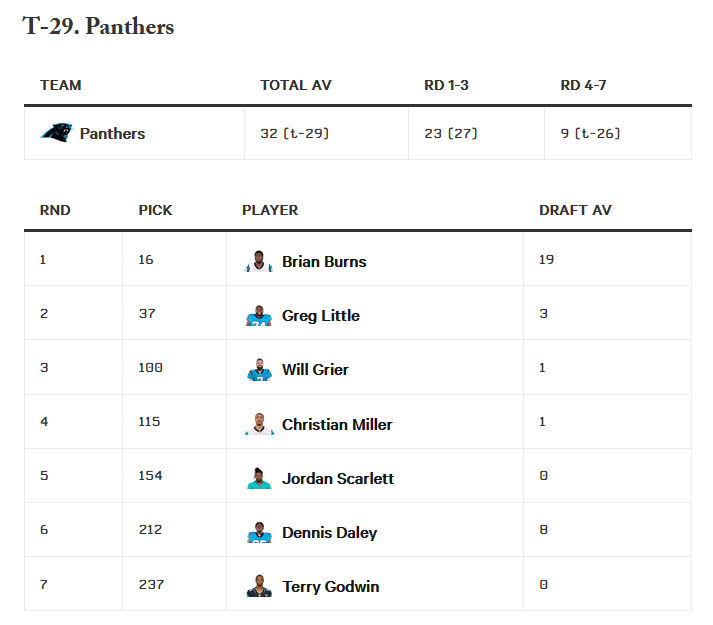Open the Brian Burns player link
Viewport: 713px width, 625px height.
pyautogui.click(x=324, y=261)
